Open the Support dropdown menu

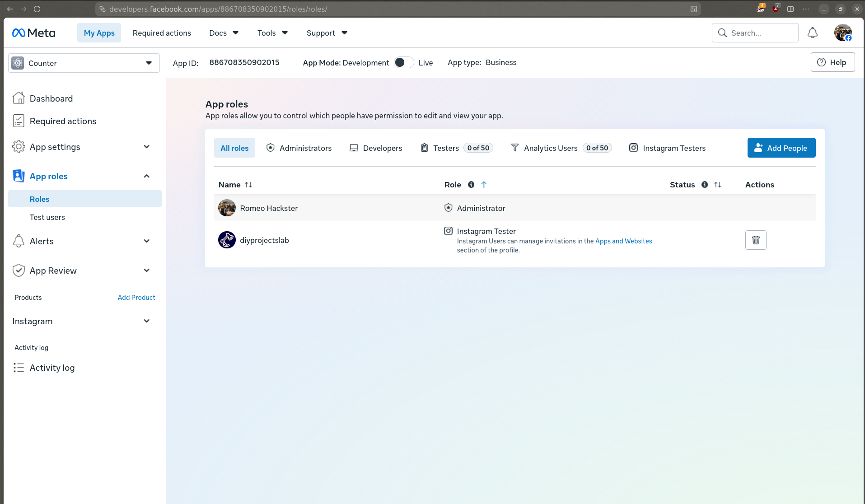(x=327, y=33)
